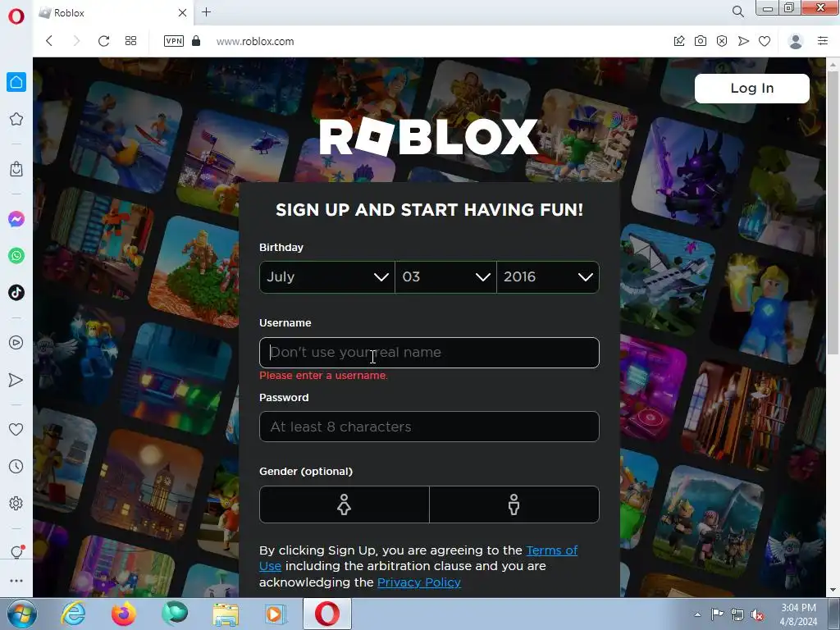Screen dimensions: 840x630
Task: Open the Windows Start menu
Action: click(22, 614)
